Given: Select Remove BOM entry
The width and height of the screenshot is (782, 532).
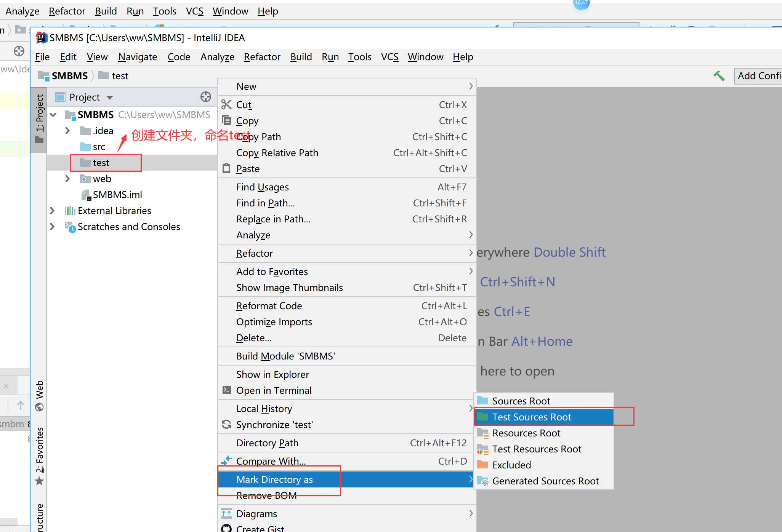Looking at the screenshot, I should point(347,495).
